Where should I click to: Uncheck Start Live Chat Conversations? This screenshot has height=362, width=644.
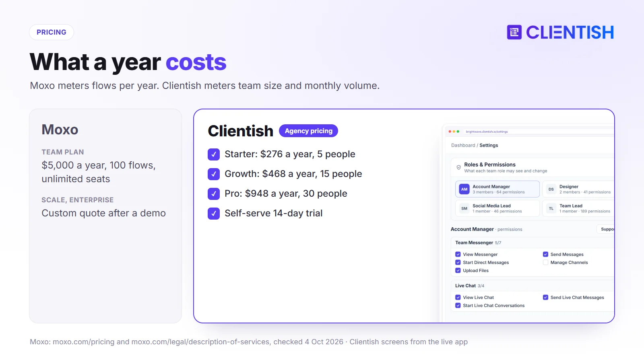coord(458,305)
